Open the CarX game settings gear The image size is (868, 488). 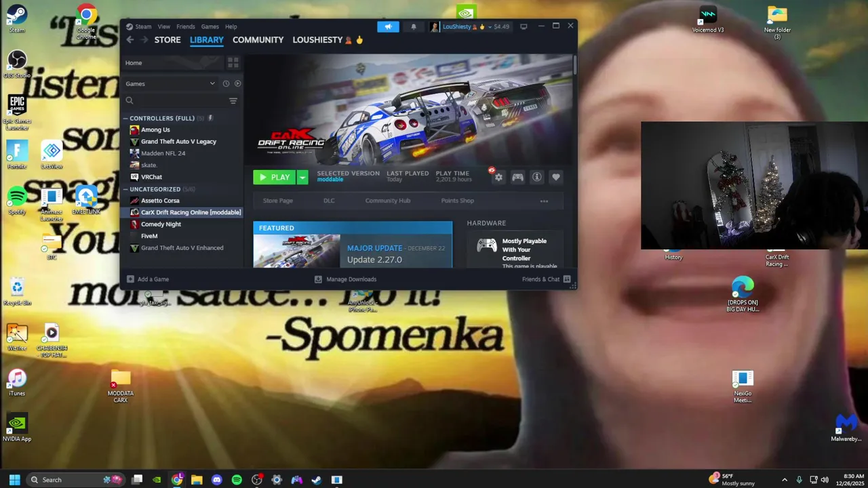coord(498,177)
